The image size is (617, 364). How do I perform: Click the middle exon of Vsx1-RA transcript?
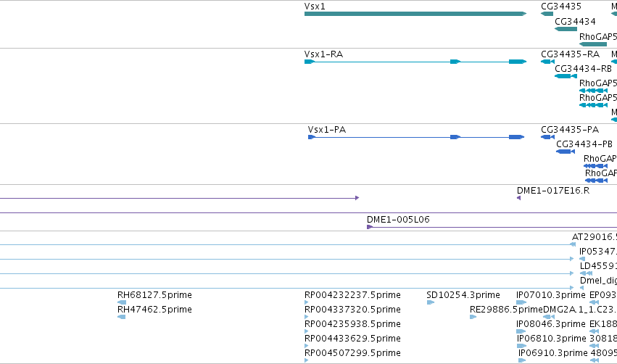pos(455,62)
